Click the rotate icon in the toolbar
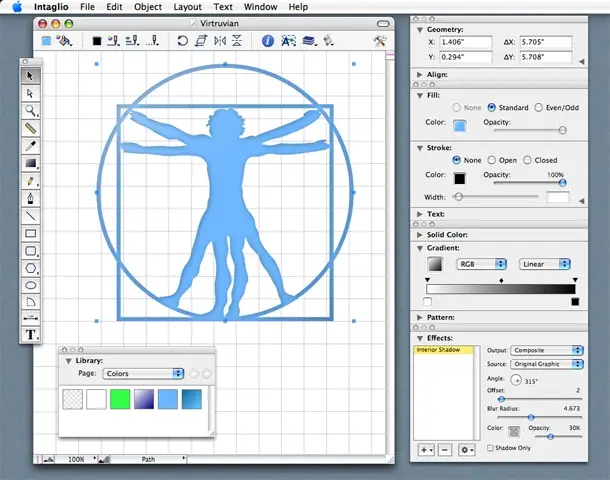Screen dimensions: 610x480 click(183, 41)
